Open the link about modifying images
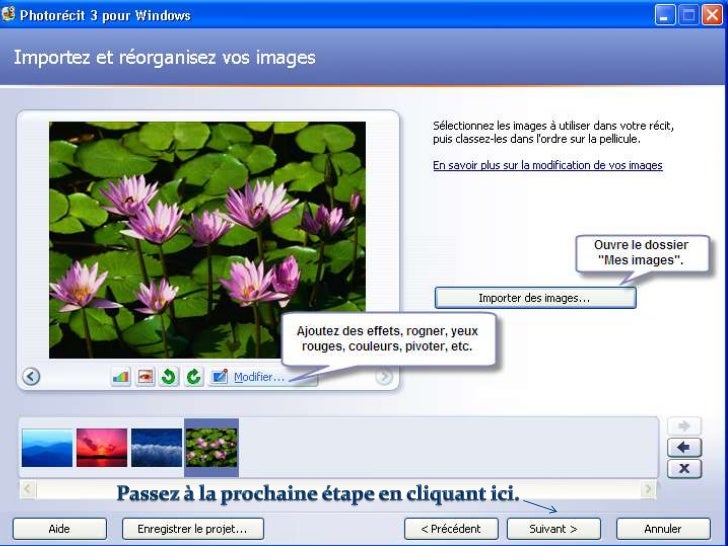 click(547, 165)
